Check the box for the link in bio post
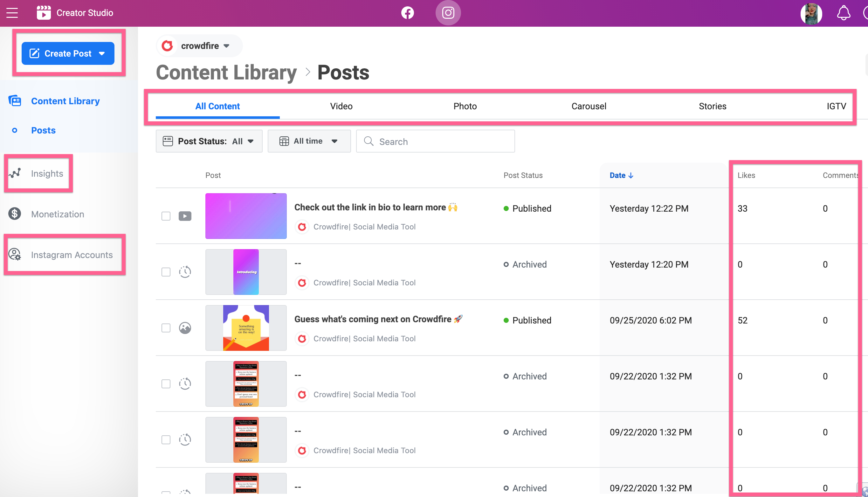868x497 pixels. click(x=166, y=216)
